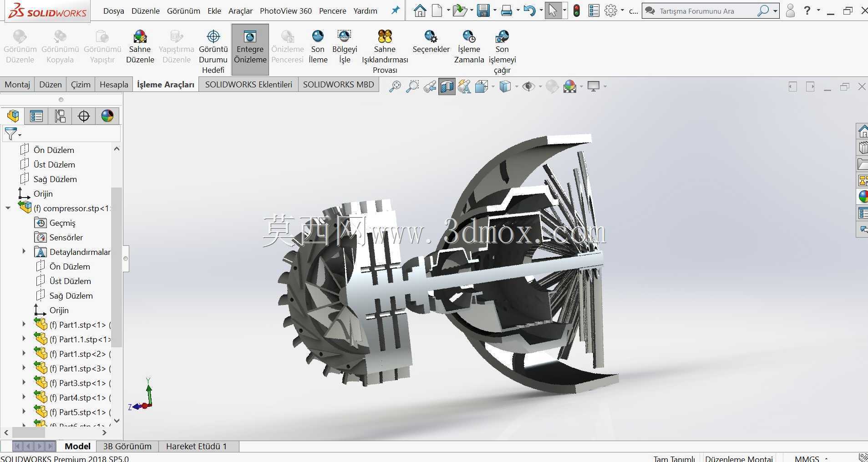The image size is (868, 462).
Task: Create a new document
Action: (x=437, y=10)
